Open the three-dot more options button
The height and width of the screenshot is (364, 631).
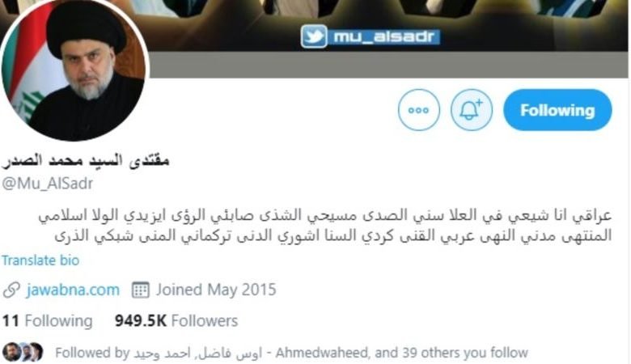418,110
